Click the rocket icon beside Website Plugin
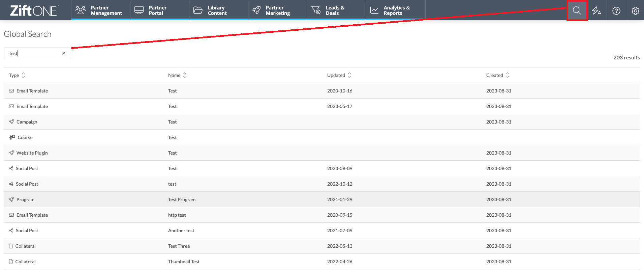The height and width of the screenshot is (270, 644). (11, 153)
